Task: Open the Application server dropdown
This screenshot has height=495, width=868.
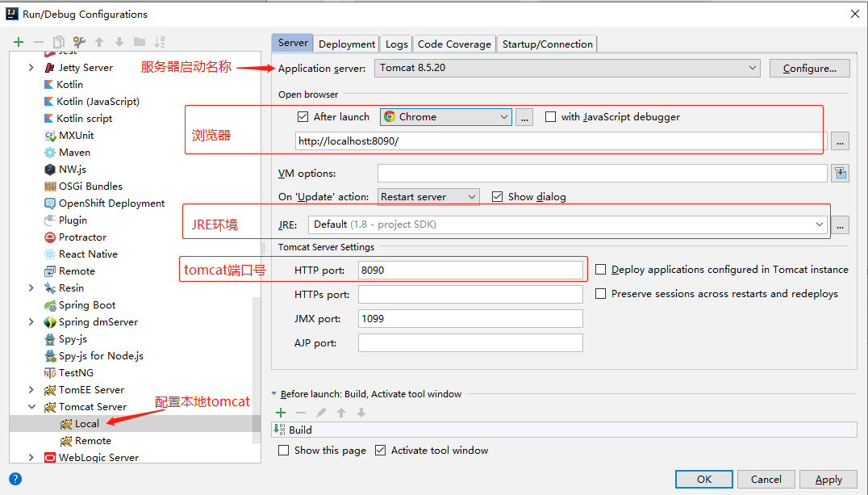Action: [x=567, y=68]
